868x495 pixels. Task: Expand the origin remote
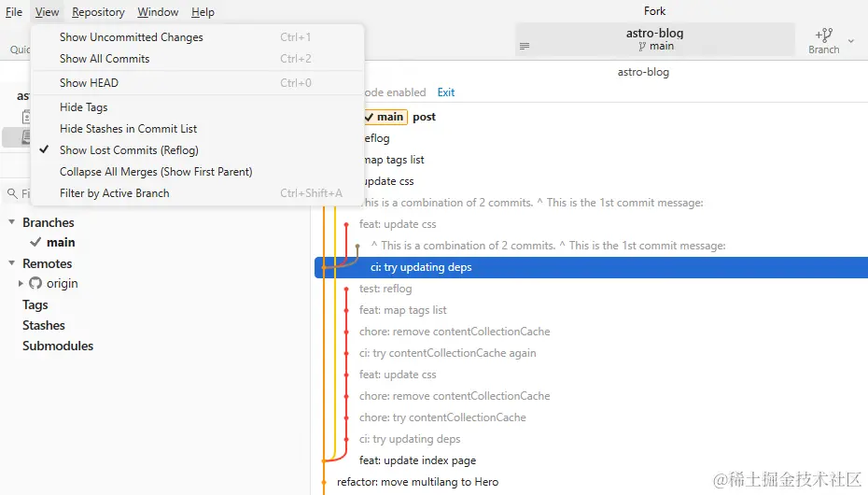tap(21, 284)
